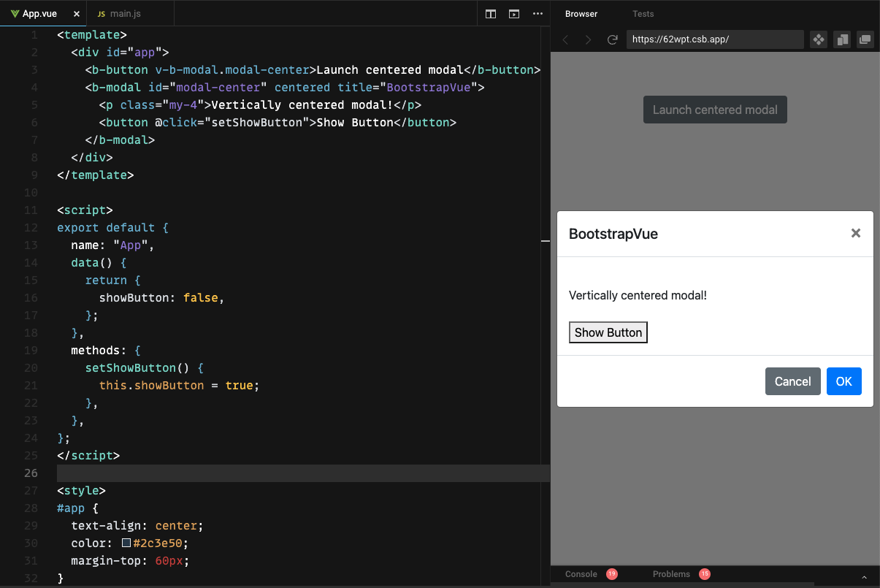Switch to the main.js tab
Image resolution: width=880 pixels, height=588 pixels.
click(x=130, y=14)
